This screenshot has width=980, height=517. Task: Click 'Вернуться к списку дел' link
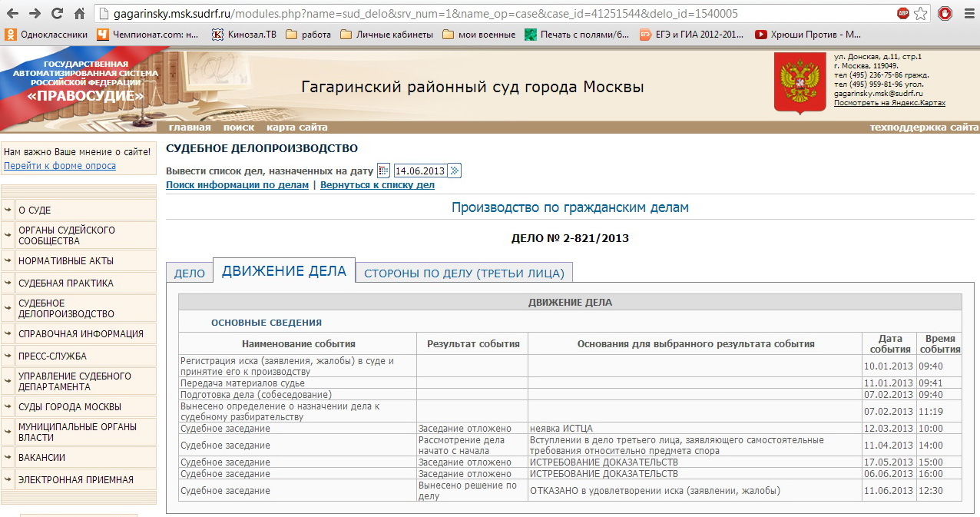click(377, 185)
